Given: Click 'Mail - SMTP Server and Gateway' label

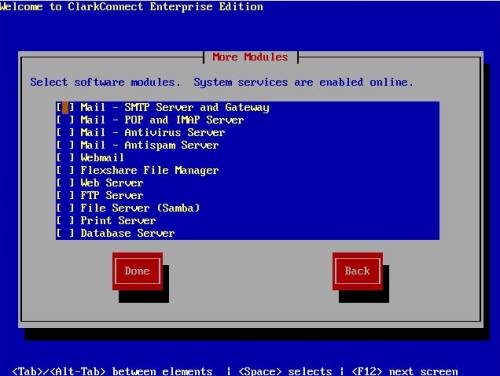Looking at the screenshot, I should tap(175, 107).
